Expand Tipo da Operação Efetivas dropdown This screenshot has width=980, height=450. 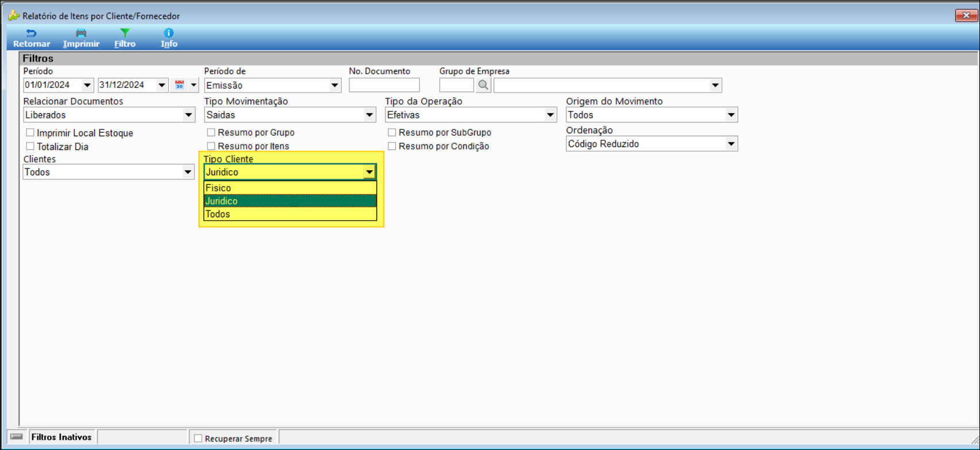point(550,115)
